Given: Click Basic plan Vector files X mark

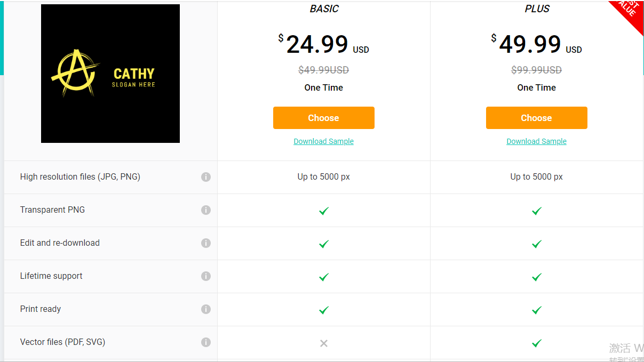Looking at the screenshot, I should point(323,343).
